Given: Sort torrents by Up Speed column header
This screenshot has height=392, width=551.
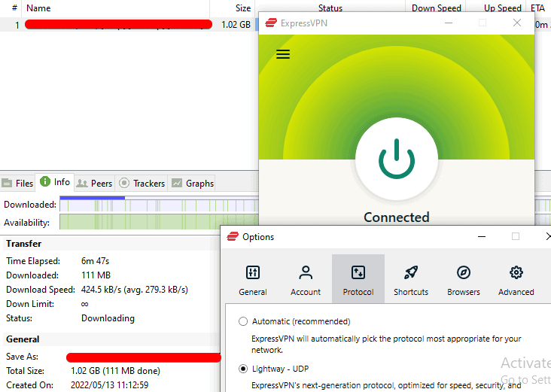Looking at the screenshot, I should [x=496, y=8].
